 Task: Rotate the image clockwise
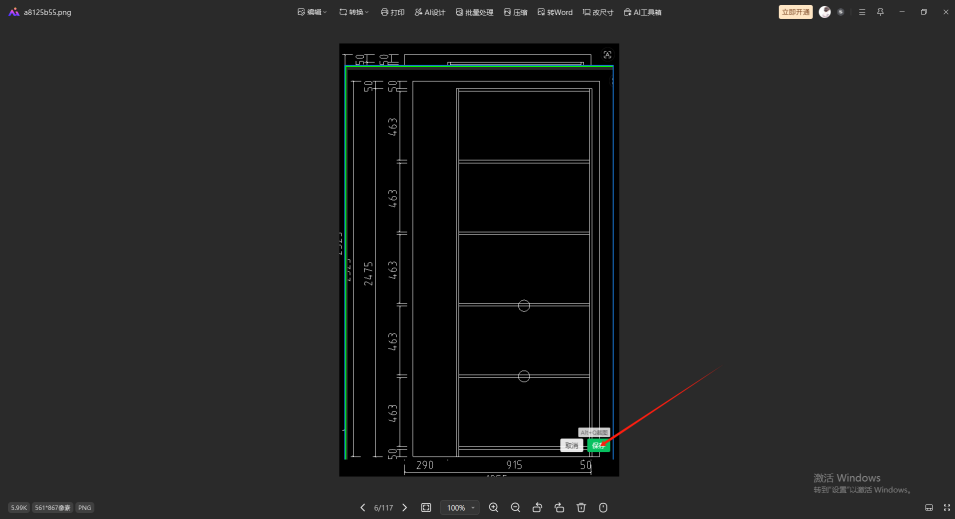coord(559,507)
